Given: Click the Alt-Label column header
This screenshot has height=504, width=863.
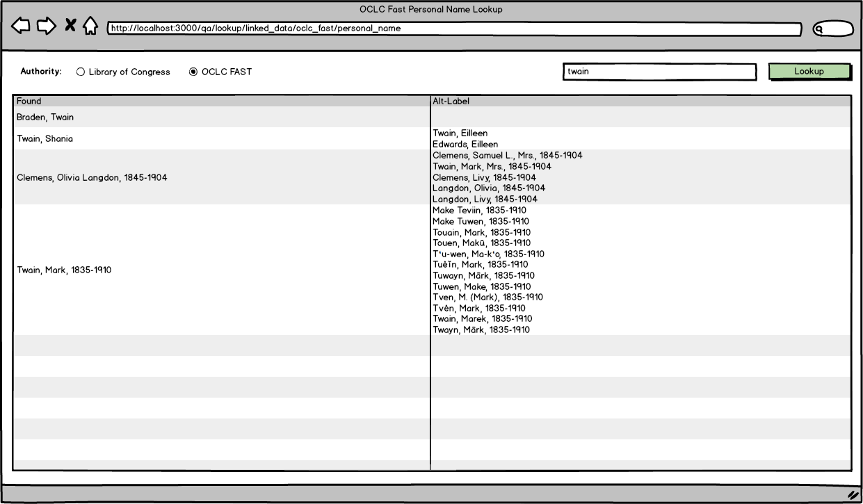Looking at the screenshot, I should 640,101.
